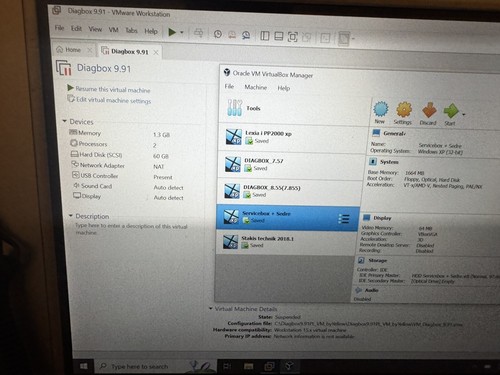Click the Start arrow icon in VirtualBox
The height and width of the screenshot is (375, 500).
click(450, 115)
